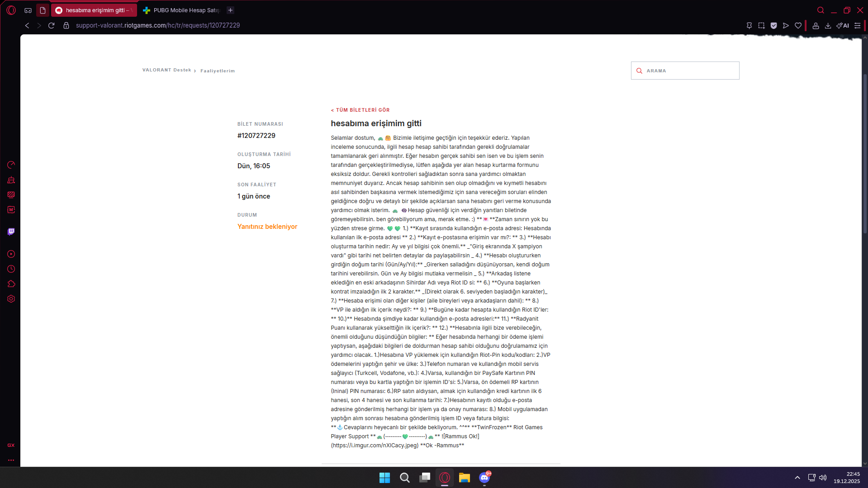This screenshot has height=488, width=868.
Task: Open the workspace page icon
Action: click(x=43, y=10)
